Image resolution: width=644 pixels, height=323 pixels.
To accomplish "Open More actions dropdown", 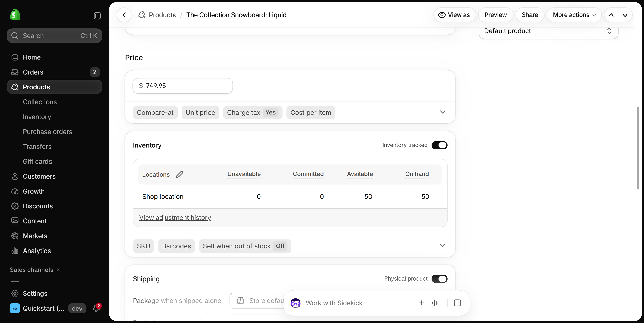I will 574,15.
